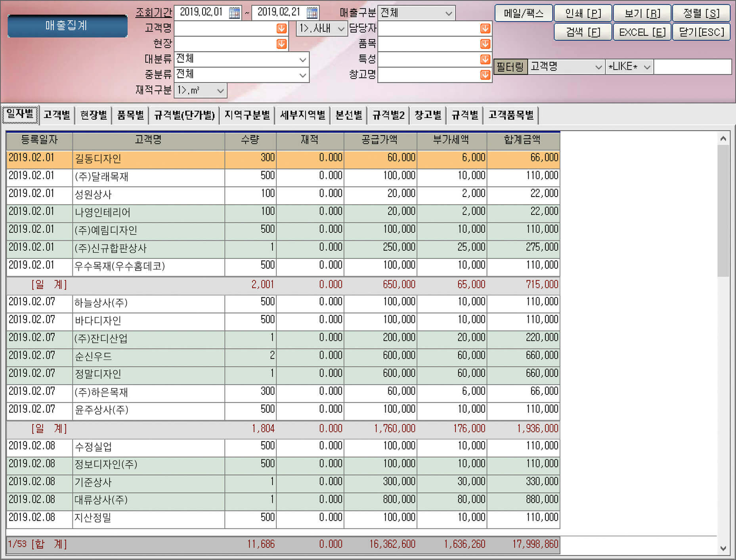The image size is (736, 560).
Task: Expand the *LIKE* operator dropdown
Action: click(647, 67)
